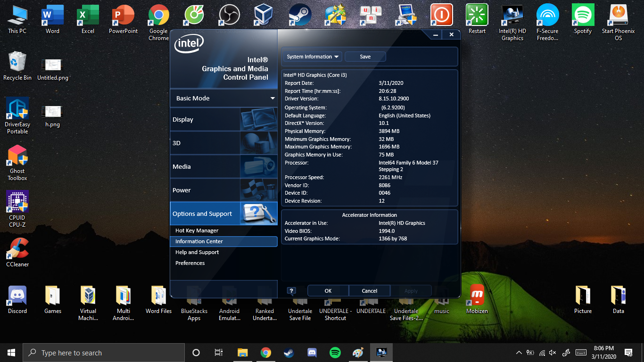Click the OK button

pyautogui.click(x=328, y=291)
